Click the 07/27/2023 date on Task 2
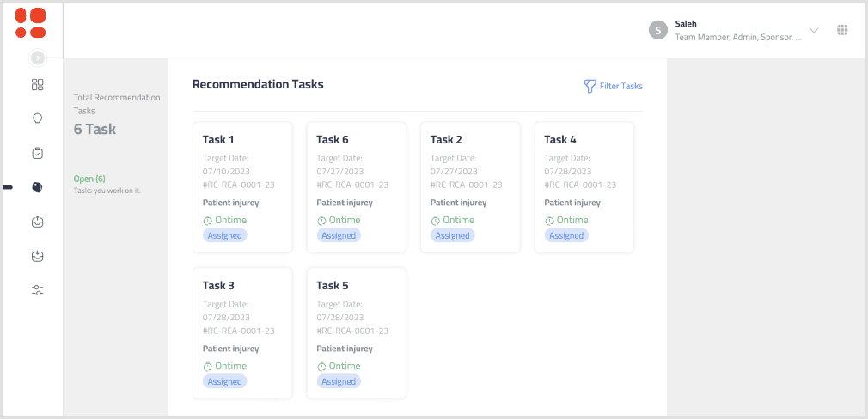The height and width of the screenshot is (419, 868). click(x=454, y=172)
